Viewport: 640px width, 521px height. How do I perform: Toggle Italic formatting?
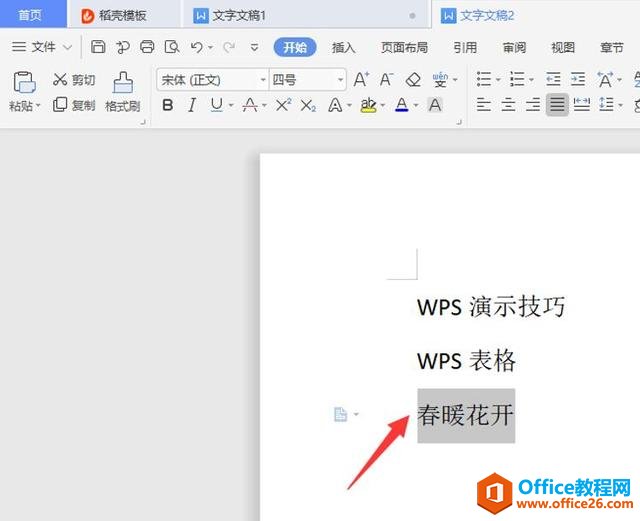tap(192, 105)
